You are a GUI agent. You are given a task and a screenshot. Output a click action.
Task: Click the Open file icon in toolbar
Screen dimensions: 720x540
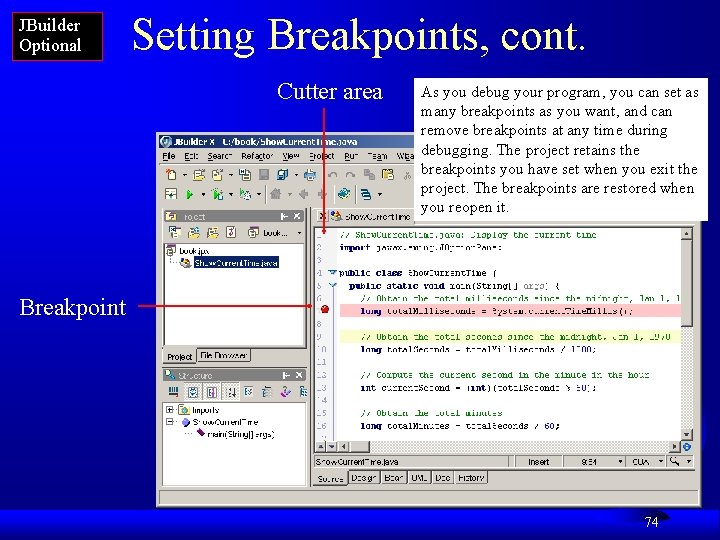[x=199, y=174]
